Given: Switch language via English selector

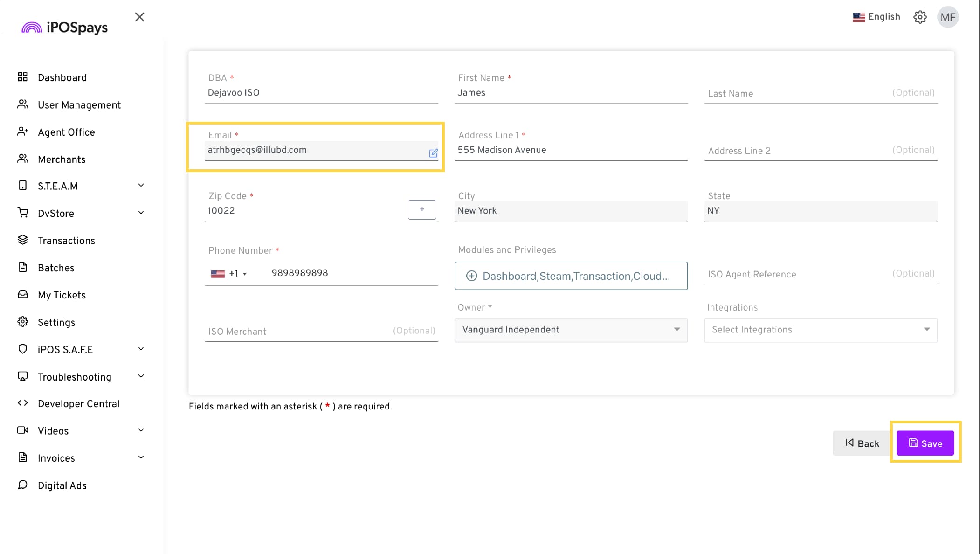Looking at the screenshot, I should (876, 17).
